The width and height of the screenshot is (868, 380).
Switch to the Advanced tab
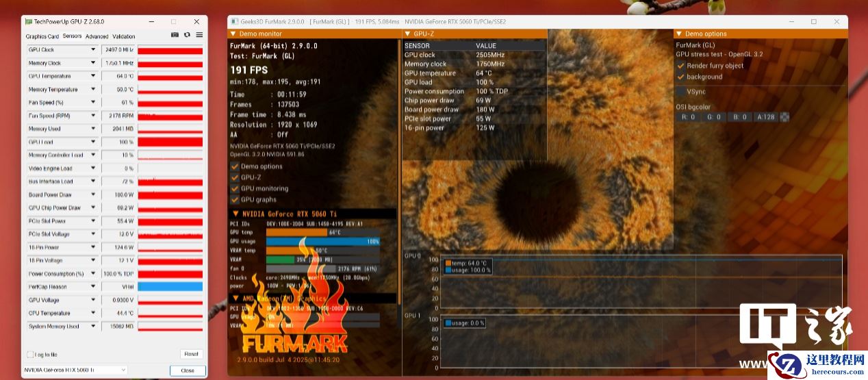[x=97, y=36]
